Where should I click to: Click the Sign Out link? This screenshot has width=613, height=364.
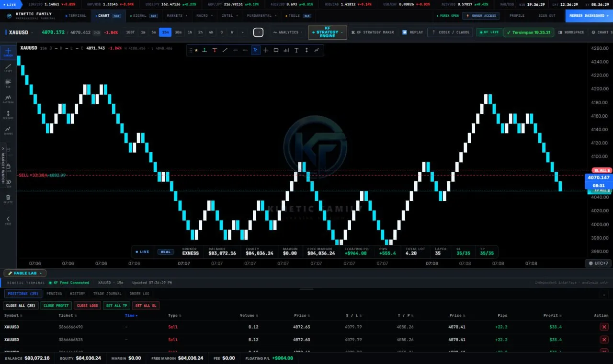[x=547, y=15]
